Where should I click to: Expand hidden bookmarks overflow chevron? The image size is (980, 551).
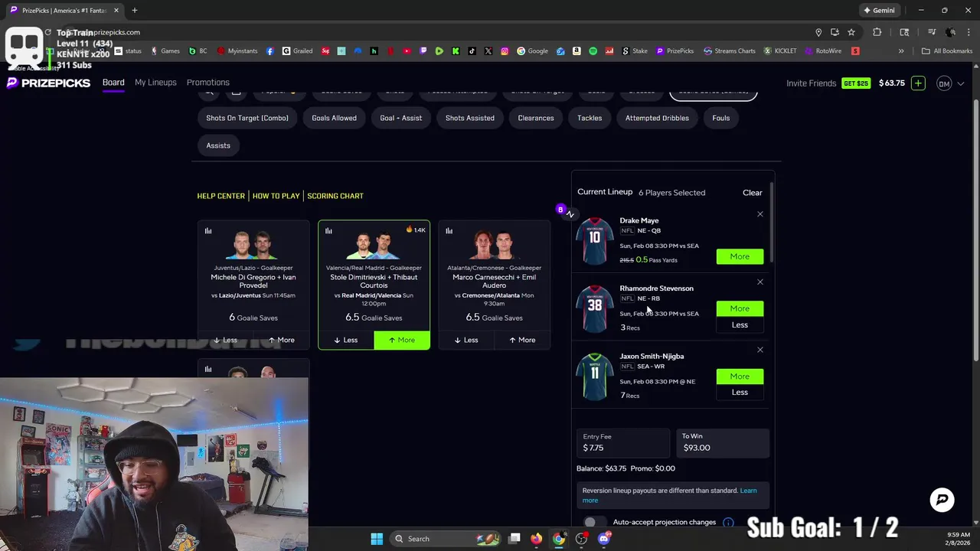click(x=901, y=51)
